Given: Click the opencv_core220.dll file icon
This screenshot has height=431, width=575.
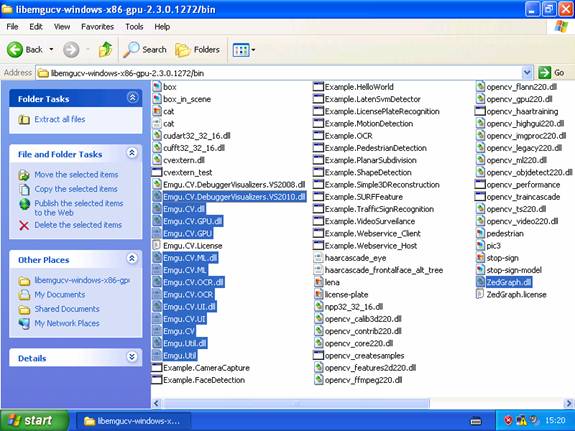Looking at the screenshot, I should pyautogui.click(x=318, y=343).
